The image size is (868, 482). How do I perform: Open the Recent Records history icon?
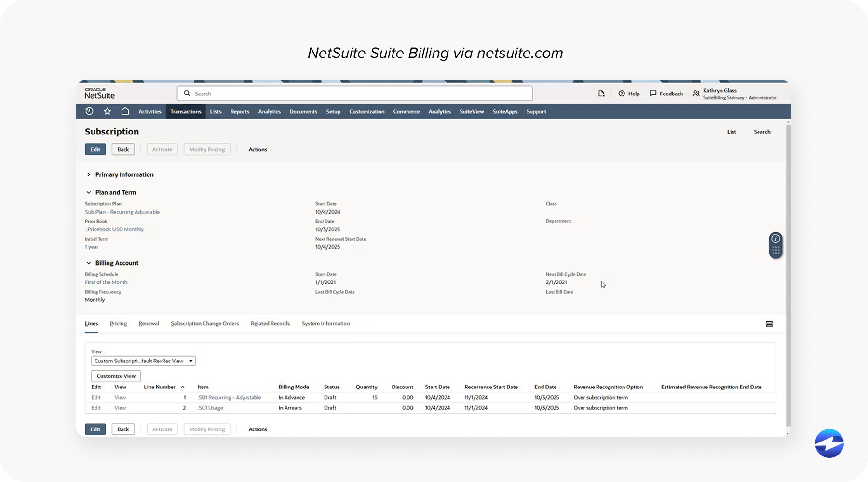89,111
